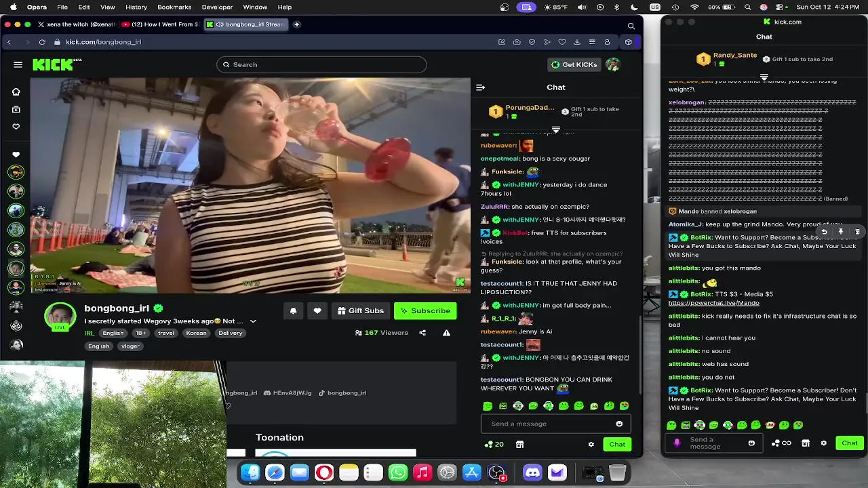Open OBS from the Dock
This screenshot has width=868, height=488.
pyautogui.click(x=497, y=472)
